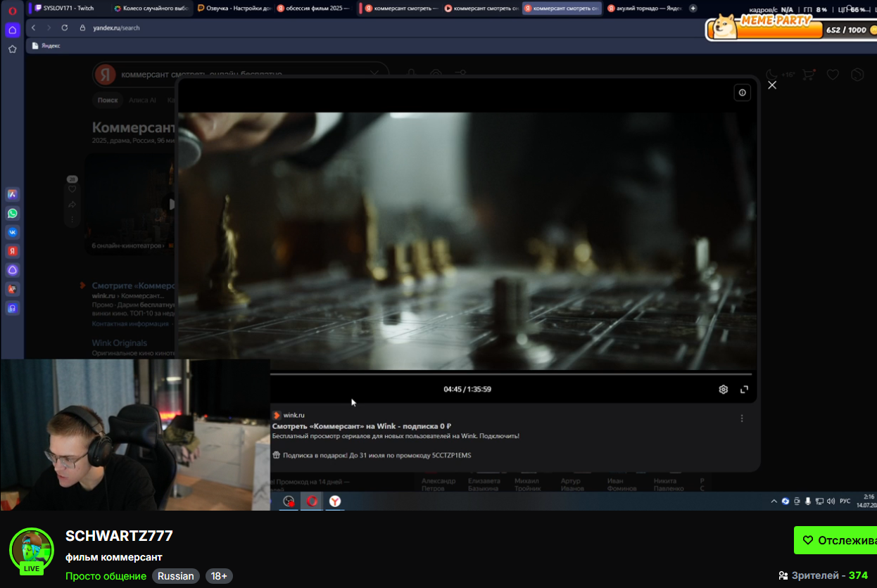Open 6 онлайн-кинотеатров link under the thumbnail
The width and height of the screenshot is (877, 588).
(x=128, y=245)
